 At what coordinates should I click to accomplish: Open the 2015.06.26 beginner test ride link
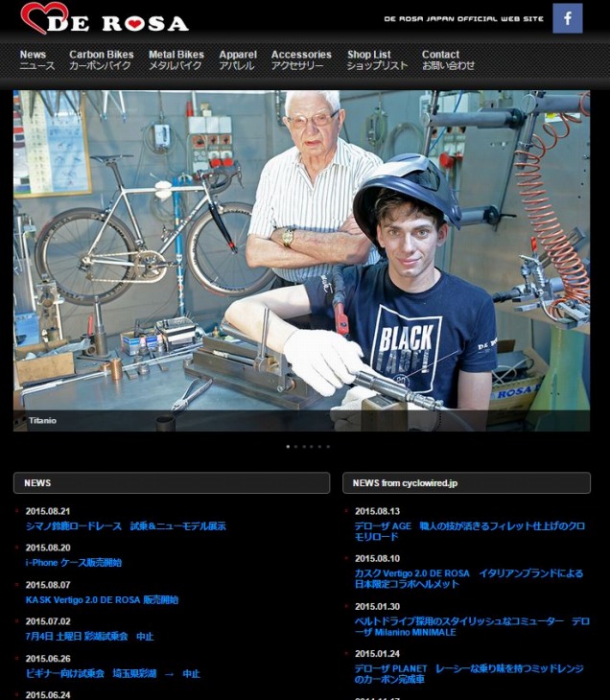(x=113, y=674)
